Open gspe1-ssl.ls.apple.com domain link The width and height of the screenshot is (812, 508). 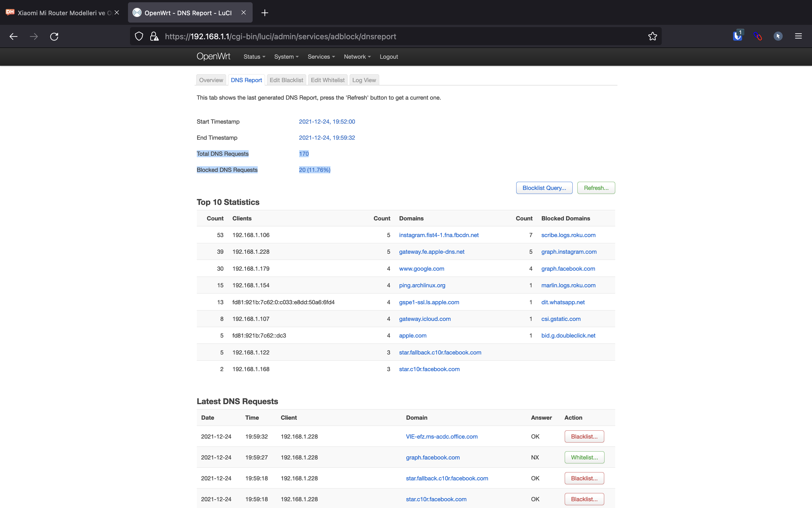tap(429, 302)
